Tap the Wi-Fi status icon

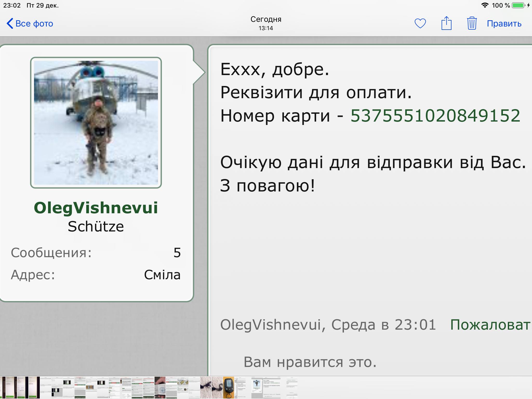tap(485, 5)
